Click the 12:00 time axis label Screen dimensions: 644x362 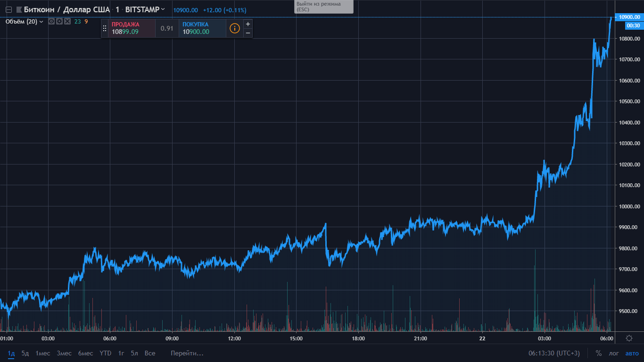pos(234,338)
